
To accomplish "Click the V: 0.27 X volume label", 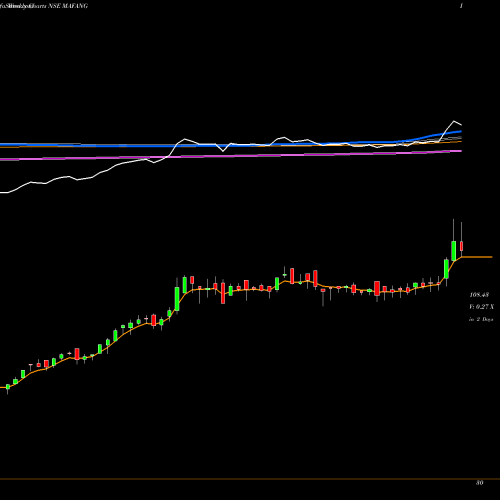I will click(481, 307).
